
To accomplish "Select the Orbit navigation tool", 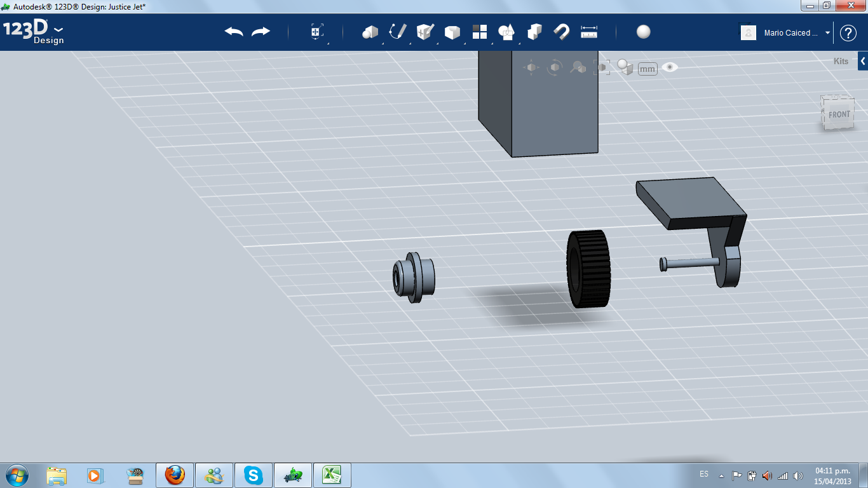I will coord(555,67).
